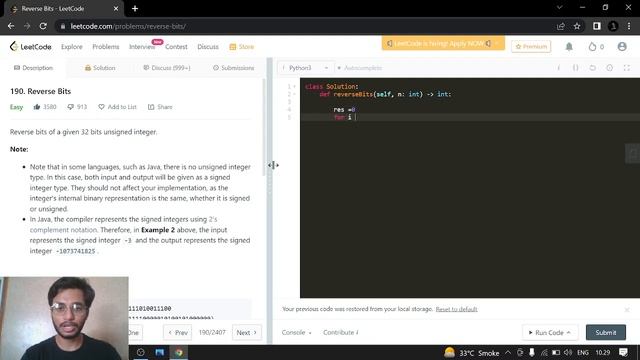Click Add to List
Image resolution: width=640 pixels, height=360 pixels.
[x=118, y=107]
